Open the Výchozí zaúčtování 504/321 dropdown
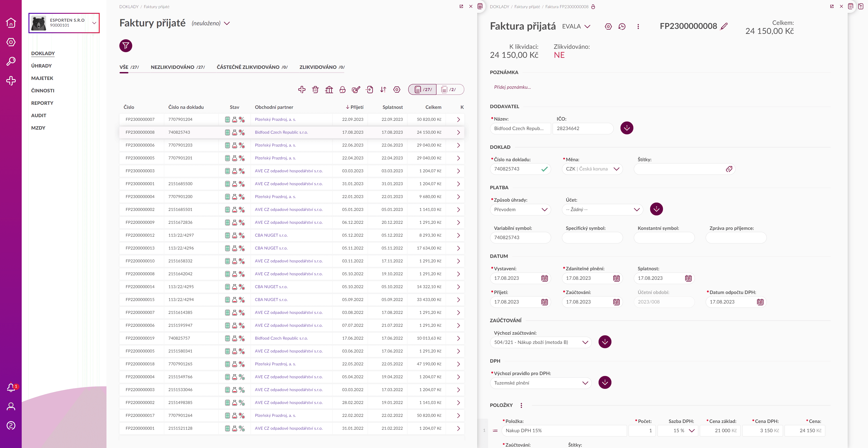This screenshot has height=448, width=868. (540, 342)
